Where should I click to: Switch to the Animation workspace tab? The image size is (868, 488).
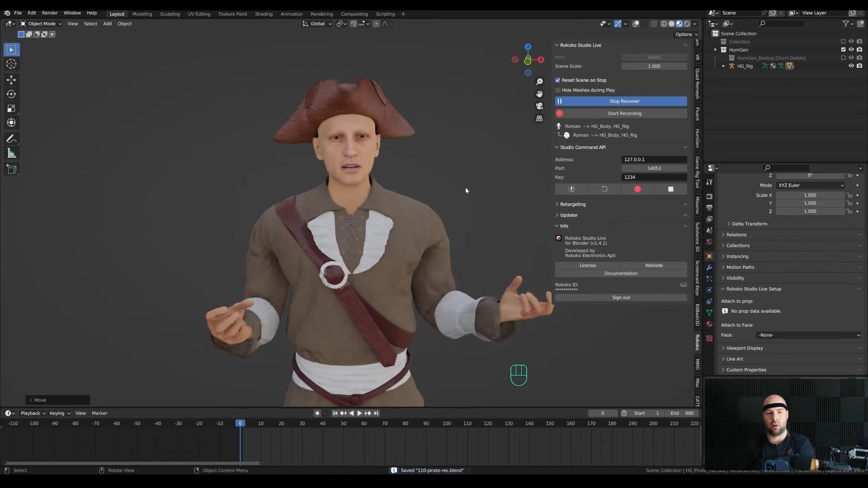pyautogui.click(x=292, y=14)
